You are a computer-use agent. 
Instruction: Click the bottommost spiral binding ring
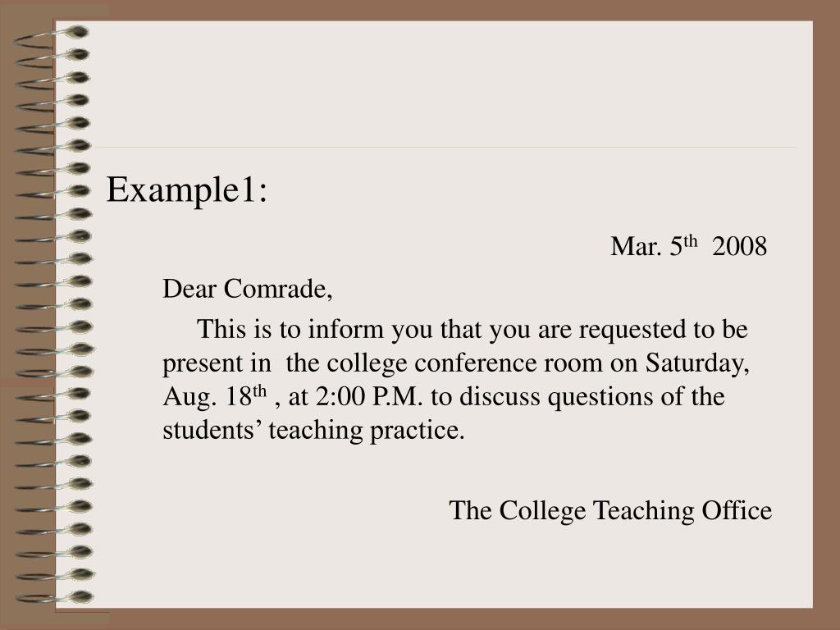click(55, 597)
